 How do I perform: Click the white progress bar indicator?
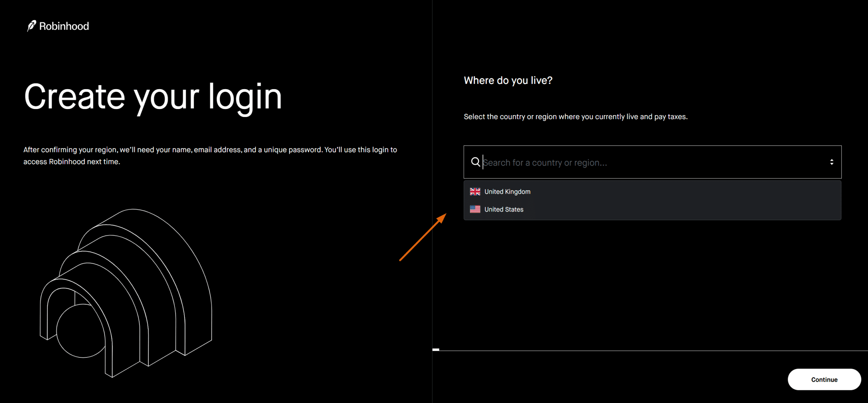pos(436,349)
